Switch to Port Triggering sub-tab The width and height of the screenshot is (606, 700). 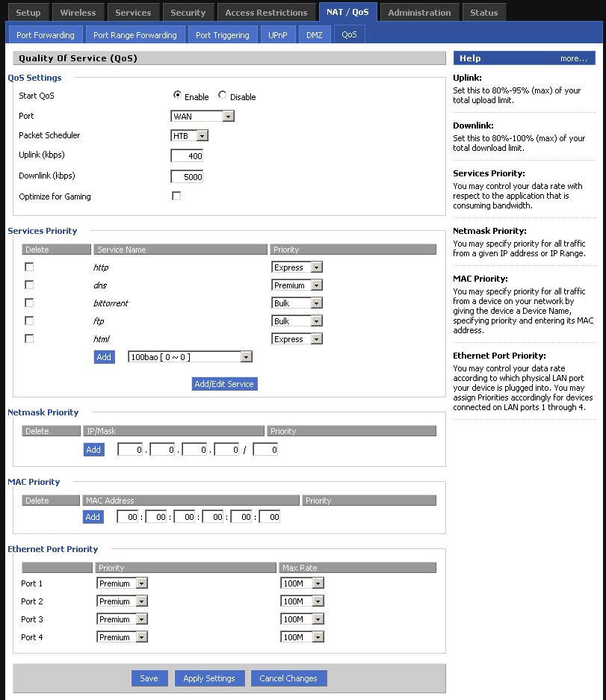point(223,35)
